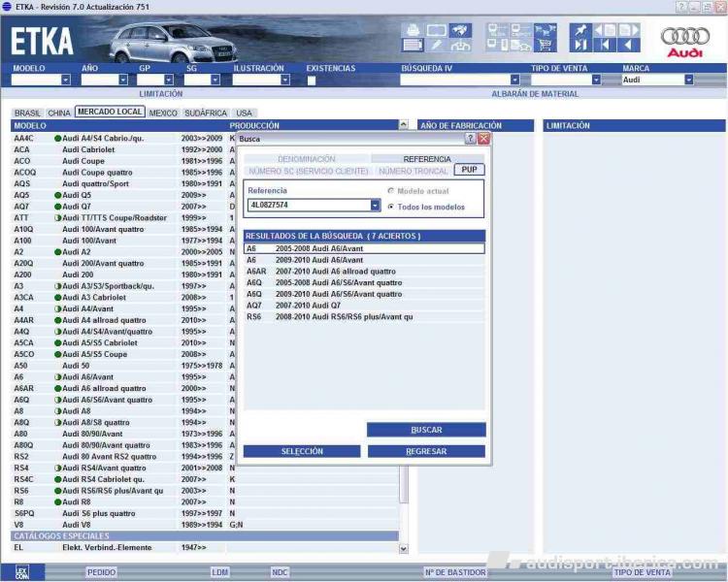The width and height of the screenshot is (728, 582).
Task: Select the MERCADO LOCAL tab
Action: [110, 112]
